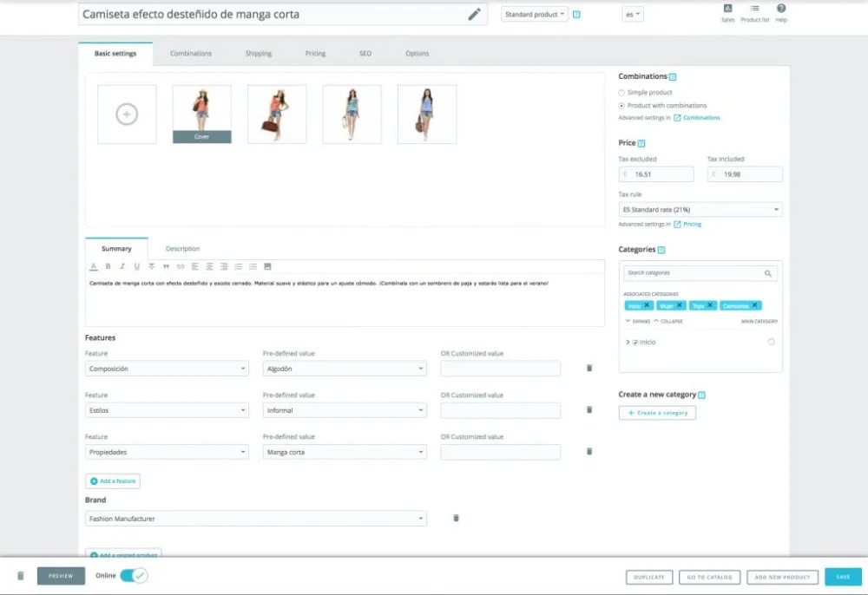The width and height of the screenshot is (868, 595).
Task: Remove the Inicio category tag
Action: [647, 305]
